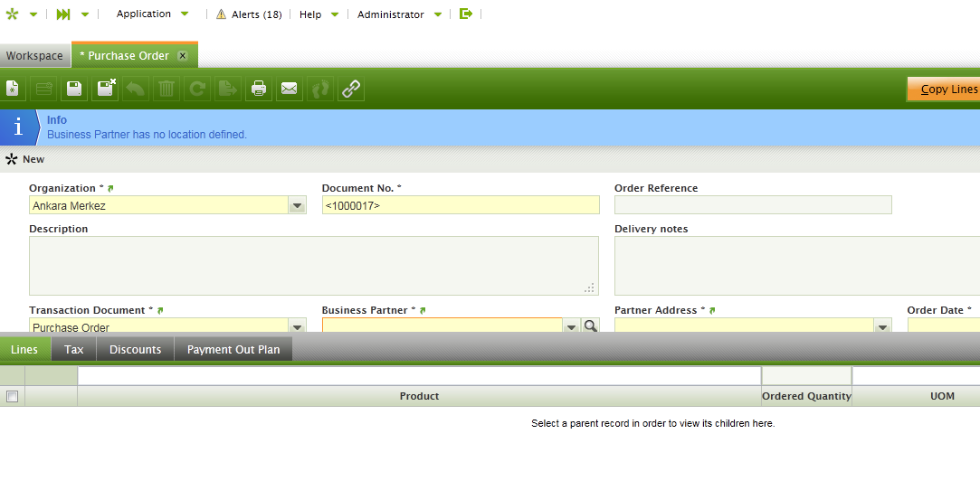Select the Lines subtab

[x=24, y=349]
